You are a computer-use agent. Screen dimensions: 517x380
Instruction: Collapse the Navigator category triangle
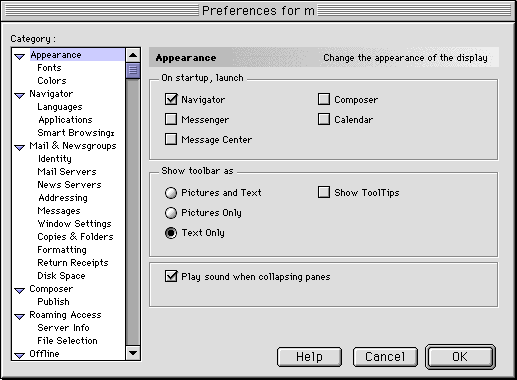[20, 96]
